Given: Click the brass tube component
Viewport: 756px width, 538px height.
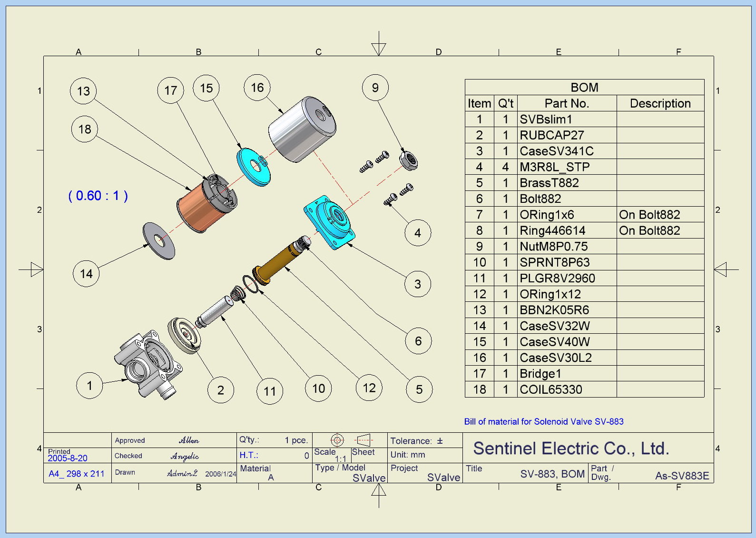Looking at the screenshot, I should pos(280,263).
